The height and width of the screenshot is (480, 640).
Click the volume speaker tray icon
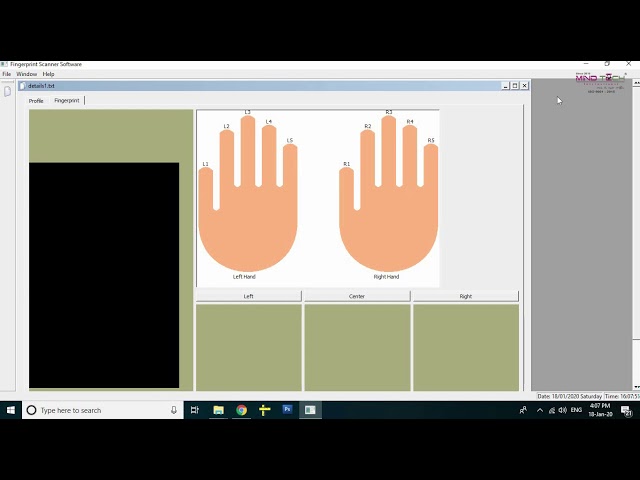pyautogui.click(x=562, y=410)
